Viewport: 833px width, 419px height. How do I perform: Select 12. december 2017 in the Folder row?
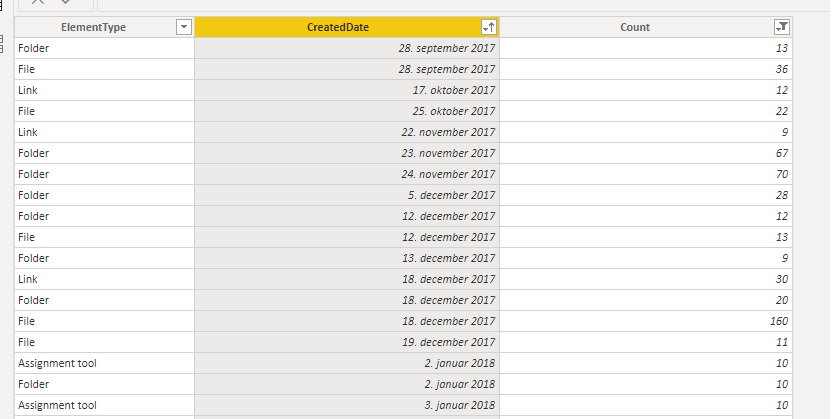click(x=347, y=216)
